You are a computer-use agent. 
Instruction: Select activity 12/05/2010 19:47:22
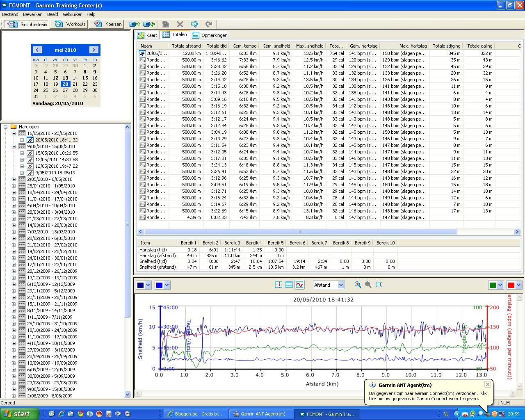[56, 166]
